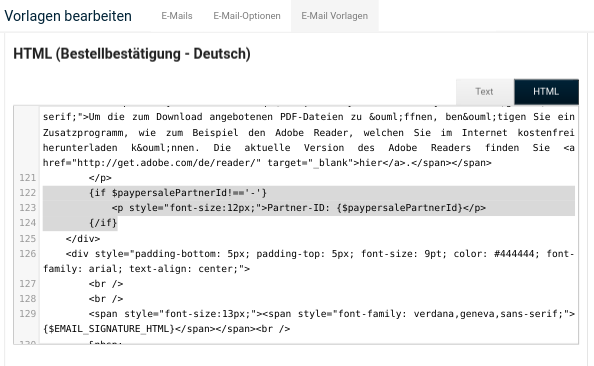594x366 pixels.
Task: Click heading HTML (Bestellbestätigung - Deutsch)
Action: [132, 54]
